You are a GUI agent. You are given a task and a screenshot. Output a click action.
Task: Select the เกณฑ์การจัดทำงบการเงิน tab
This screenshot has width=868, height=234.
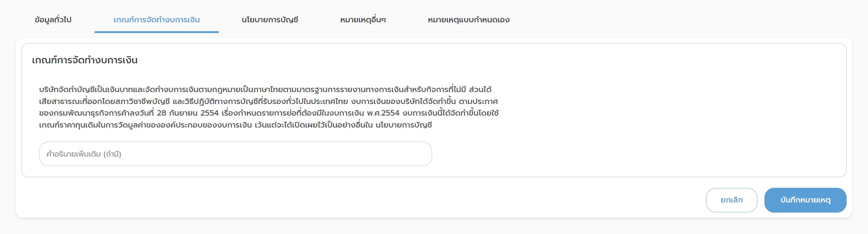point(156,20)
